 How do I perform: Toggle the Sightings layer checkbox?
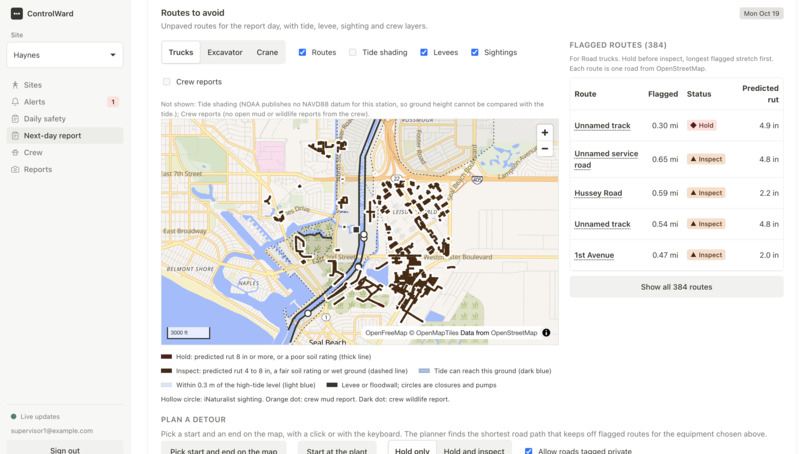tap(474, 52)
